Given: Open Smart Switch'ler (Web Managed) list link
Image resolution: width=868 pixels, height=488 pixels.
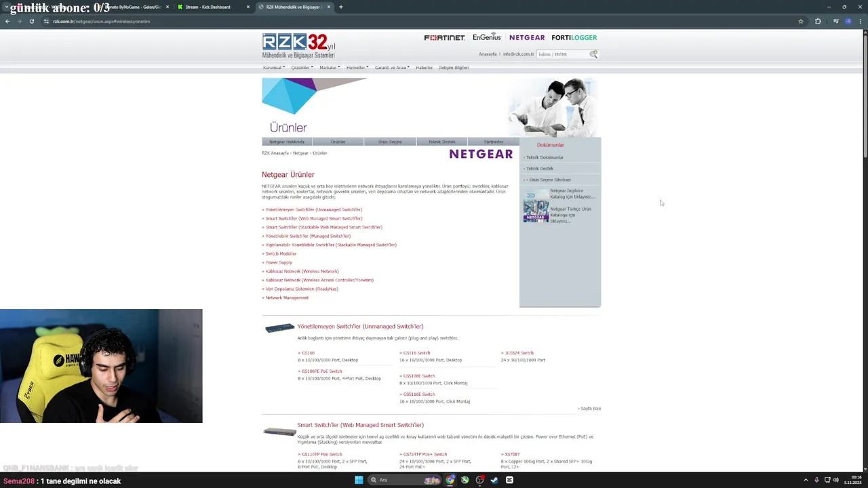Looking at the screenshot, I should [x=313, y=218].
